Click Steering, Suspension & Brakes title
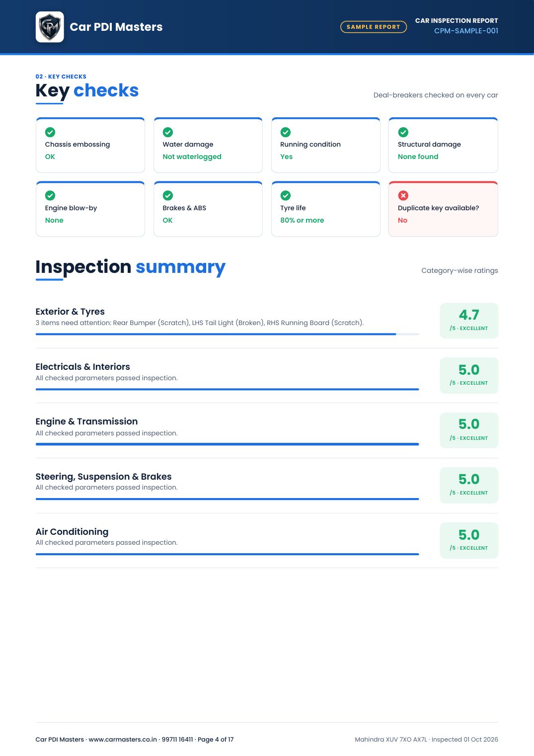This screenshot has height=756, width=534. [103, 477]
